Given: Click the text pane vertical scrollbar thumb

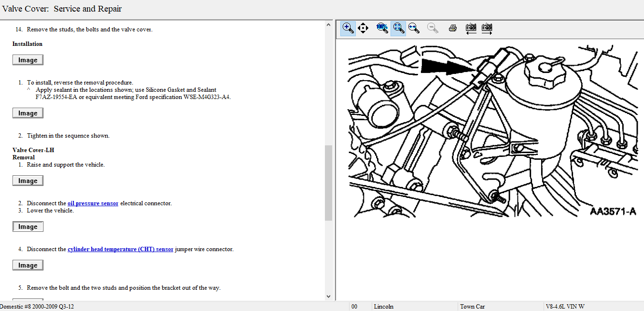Looking at the screenshot, I should click(x=328, y=183).
